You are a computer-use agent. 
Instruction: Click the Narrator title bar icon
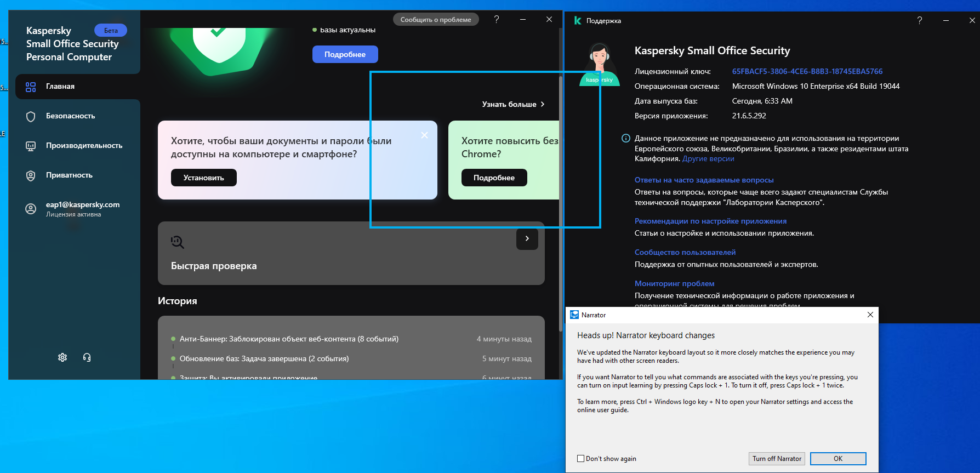(x=574, y=315)
